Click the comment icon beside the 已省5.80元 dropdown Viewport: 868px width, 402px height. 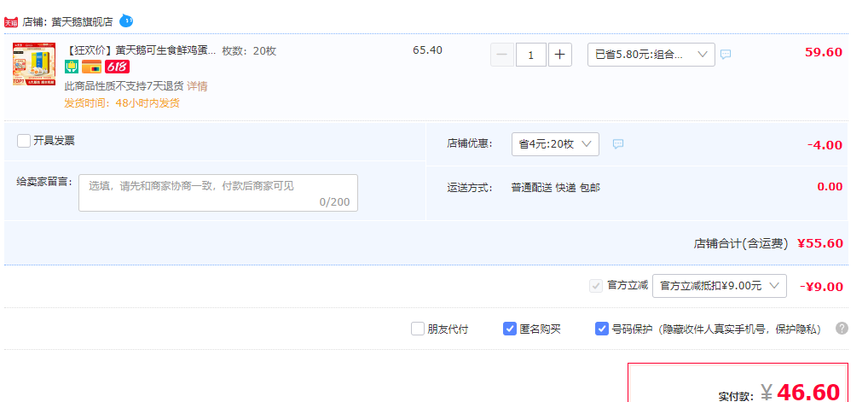[x=725, y=55]
